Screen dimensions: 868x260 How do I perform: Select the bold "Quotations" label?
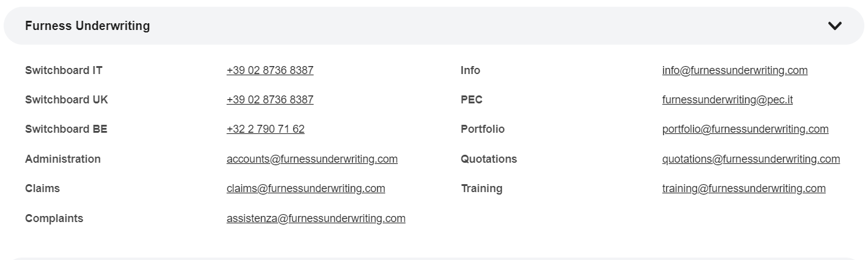click(488, 159)
